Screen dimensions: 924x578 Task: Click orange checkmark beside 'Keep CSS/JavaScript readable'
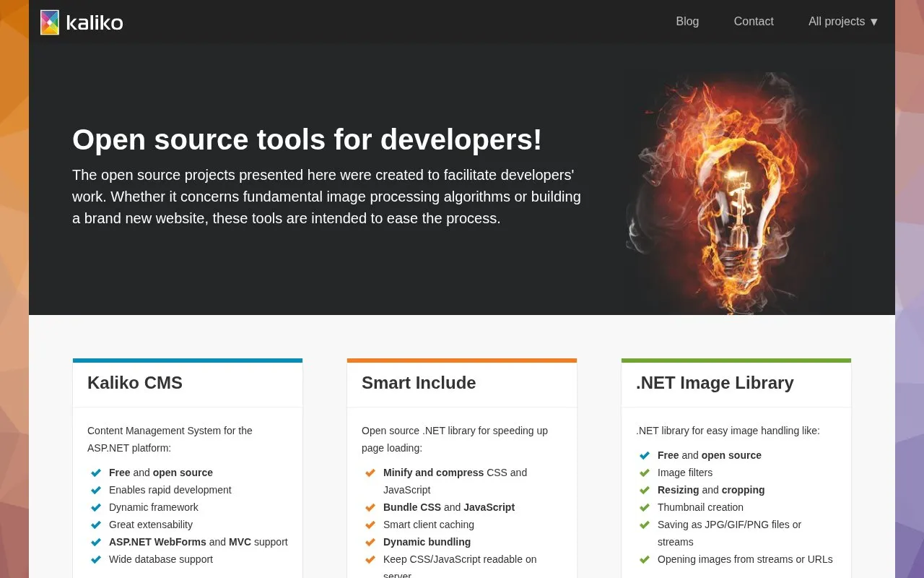[370, 559]
